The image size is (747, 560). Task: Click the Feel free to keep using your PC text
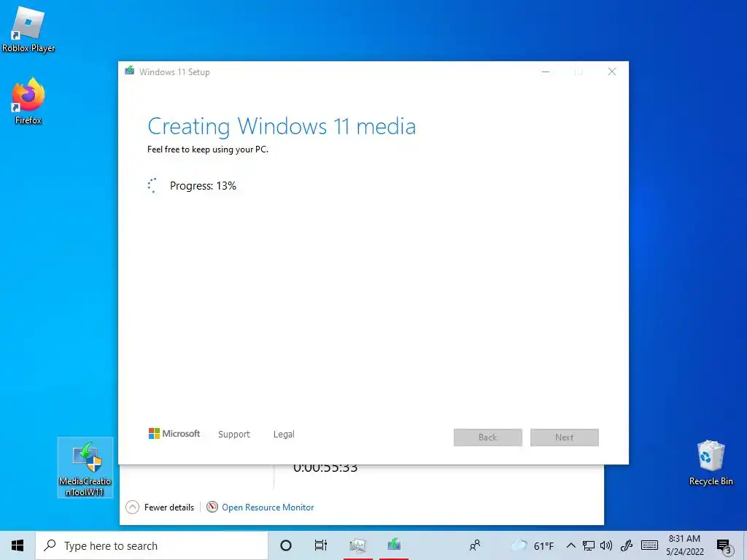[x=208, y=149]
